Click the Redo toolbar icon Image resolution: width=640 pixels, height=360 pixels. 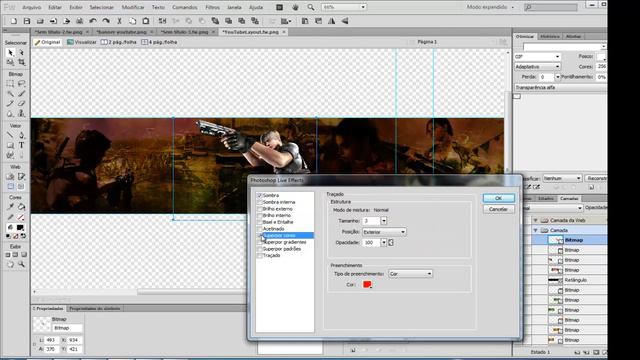point(106,21)
